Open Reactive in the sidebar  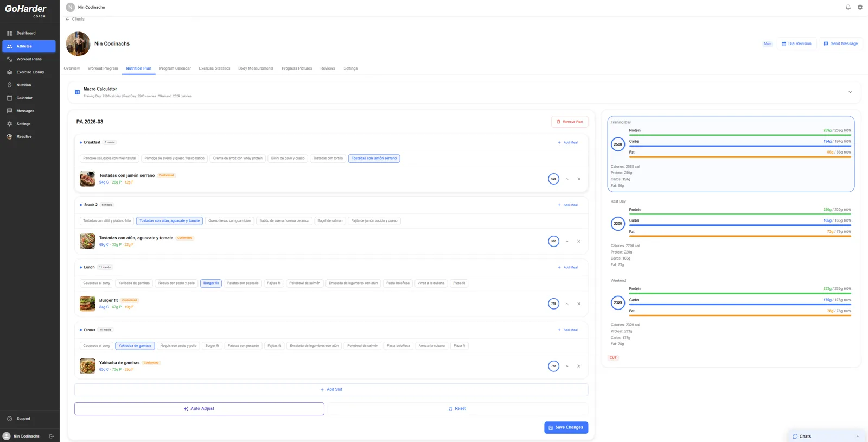click(29, 137)
